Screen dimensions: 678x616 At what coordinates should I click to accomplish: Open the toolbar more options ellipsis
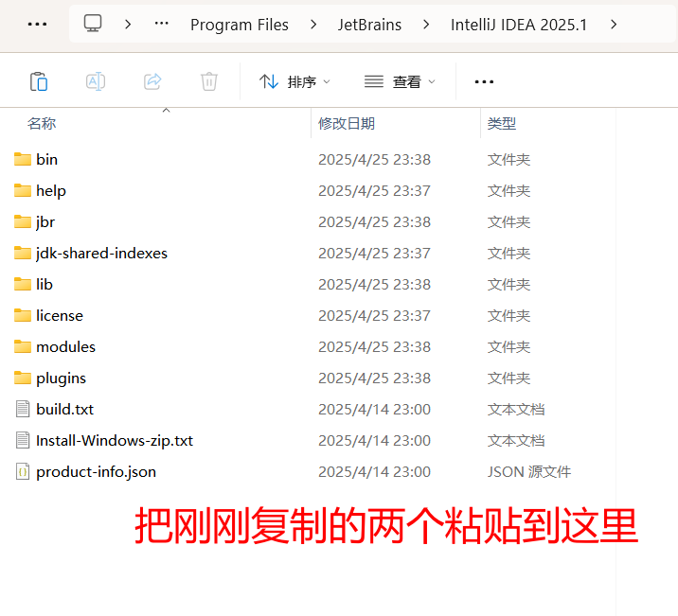[x=484, y=81]
